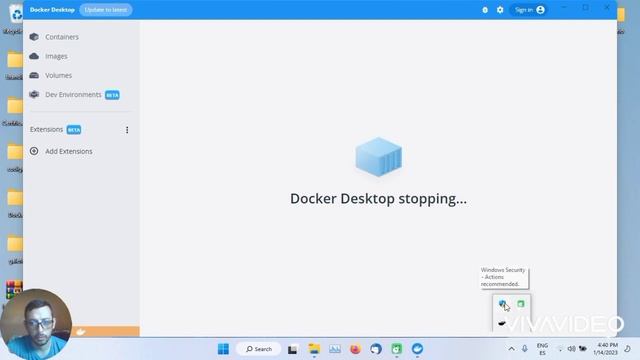
Task: Click the Images cloud icon
Action: coord(34,56)
